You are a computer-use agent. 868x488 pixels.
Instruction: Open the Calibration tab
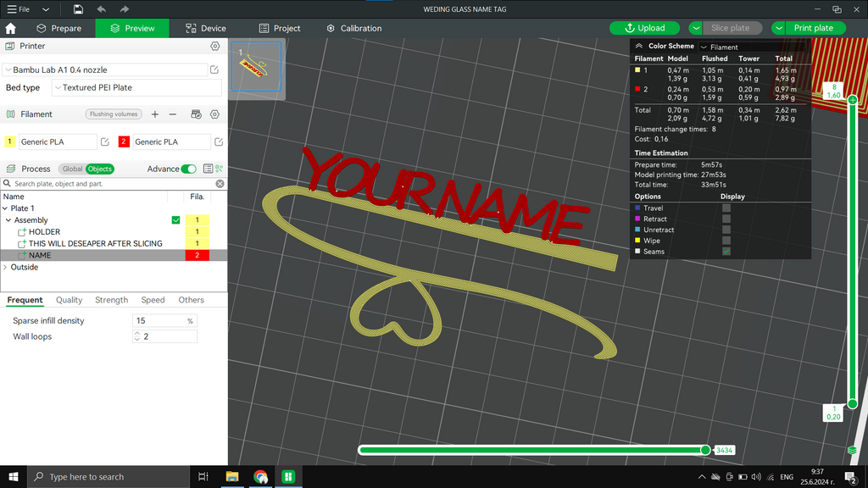coord(353,28)
